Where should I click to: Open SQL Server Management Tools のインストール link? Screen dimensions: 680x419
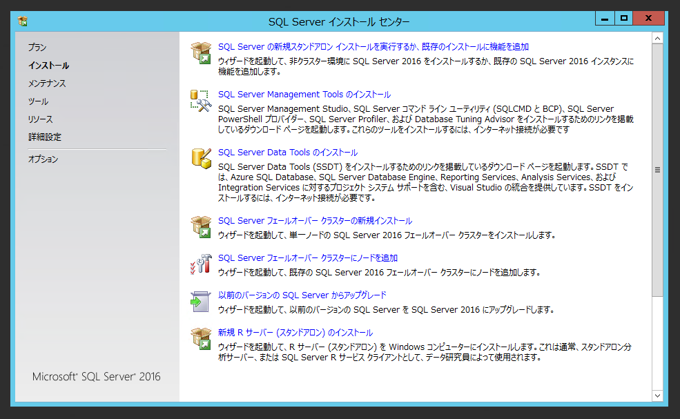point(304,95)
